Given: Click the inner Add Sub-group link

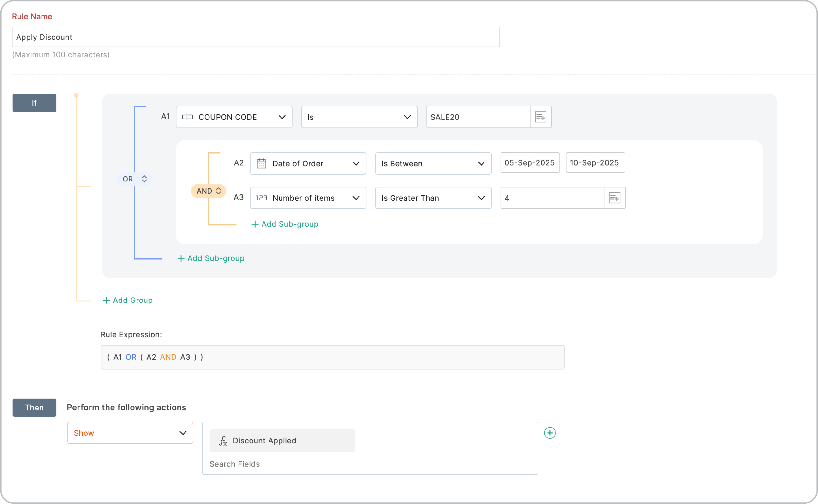Looking at the screenshot, I should coord(285,224).
